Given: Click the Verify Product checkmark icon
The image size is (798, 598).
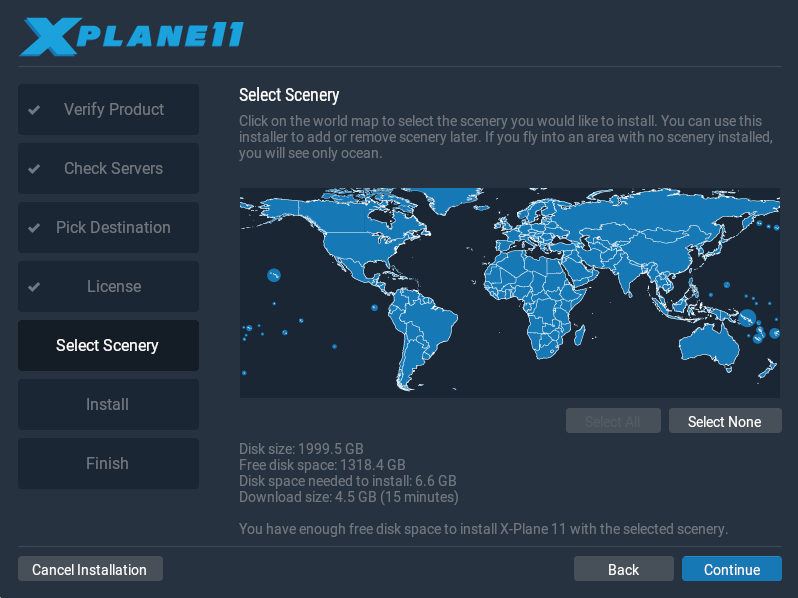Looking at the screenshot, I should pos(34,110).
